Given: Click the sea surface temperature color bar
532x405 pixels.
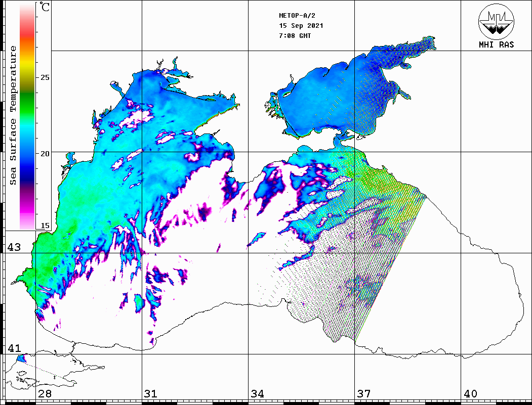Looking at the screenshot, I should pyautogui.click(x=27, y=117).
